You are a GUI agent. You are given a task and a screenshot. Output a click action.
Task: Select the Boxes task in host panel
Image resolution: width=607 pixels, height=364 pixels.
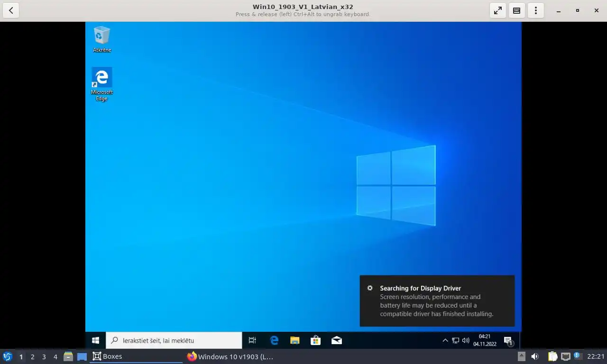point(136,356)
